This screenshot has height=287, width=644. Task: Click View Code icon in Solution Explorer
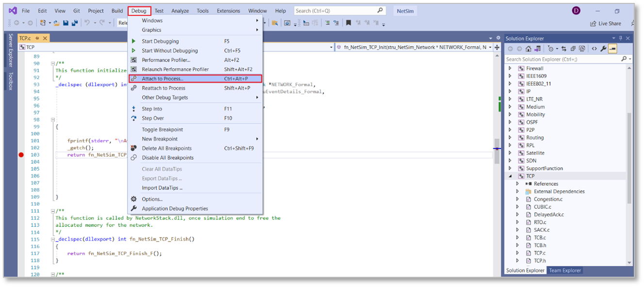click(594, 48)
